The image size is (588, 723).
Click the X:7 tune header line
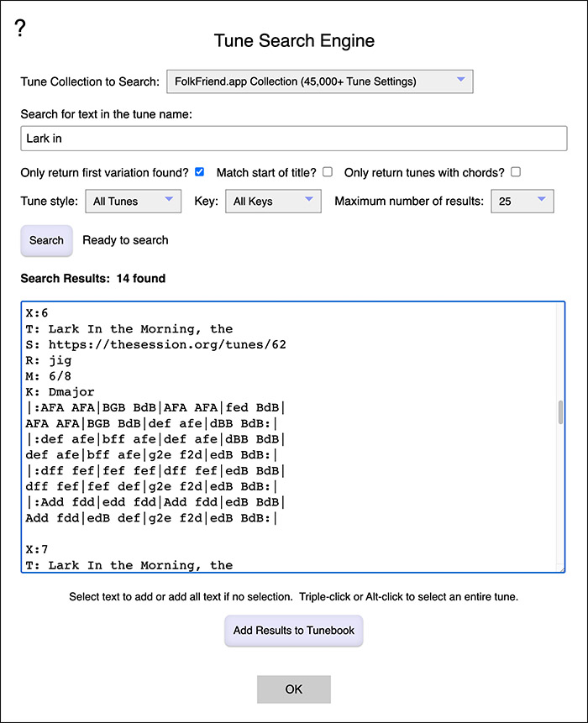(37, 550)
